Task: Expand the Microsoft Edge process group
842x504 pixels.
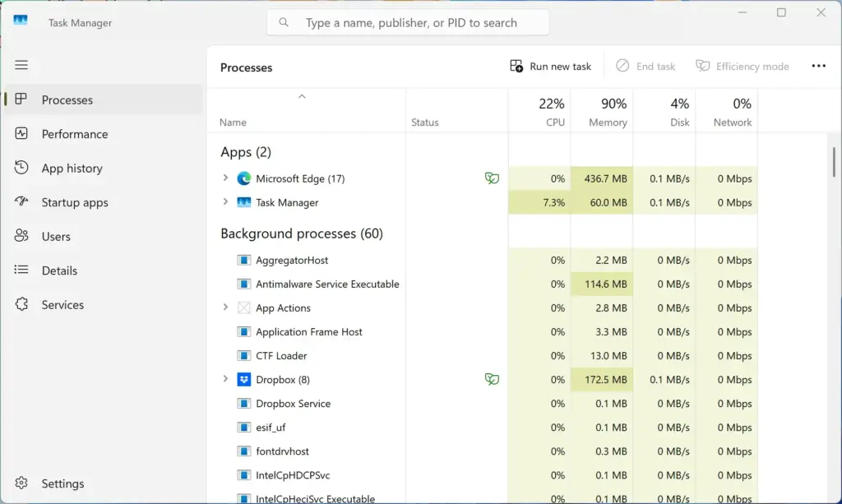Action: tap(225, 178)
